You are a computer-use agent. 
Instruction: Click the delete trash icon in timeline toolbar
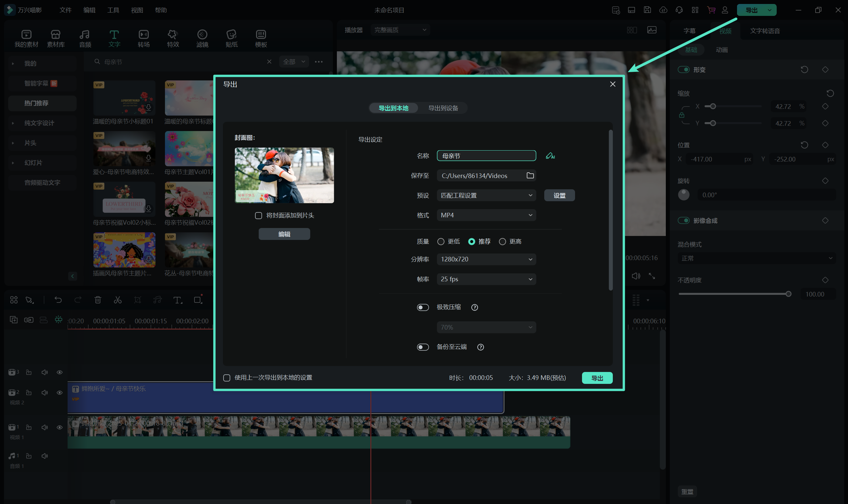98,300
